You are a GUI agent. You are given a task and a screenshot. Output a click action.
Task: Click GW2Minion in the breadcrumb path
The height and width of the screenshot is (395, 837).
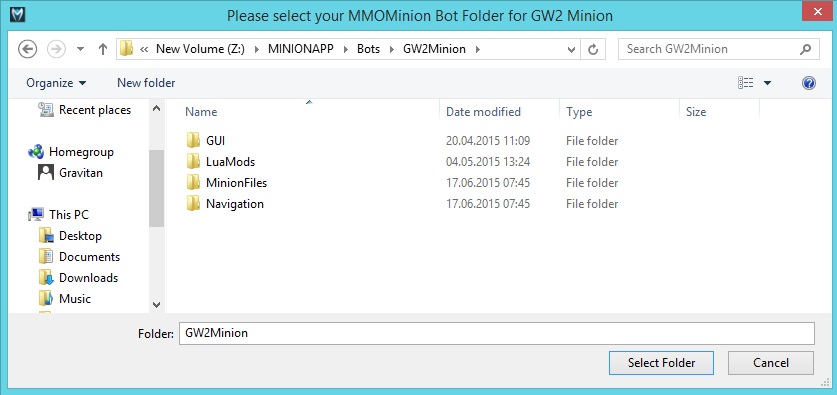(x=434, y=49)
